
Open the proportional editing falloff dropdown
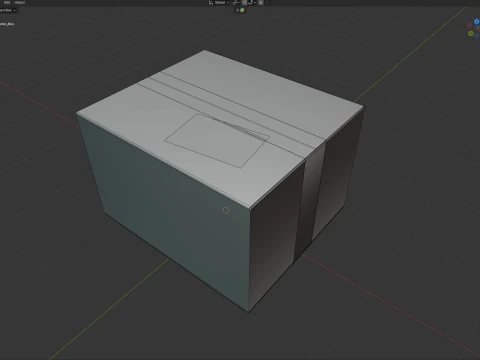click(x=268, y=2)
